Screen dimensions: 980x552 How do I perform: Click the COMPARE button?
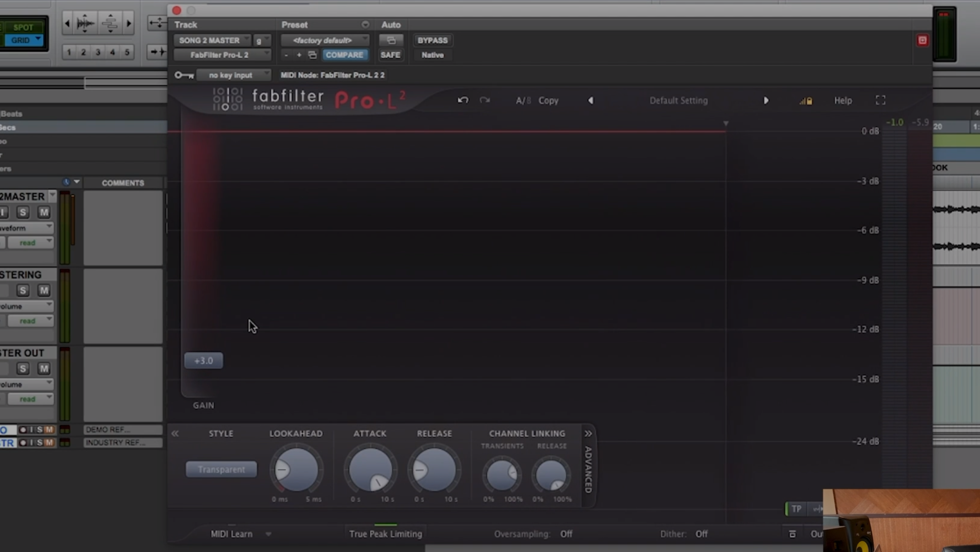(344, 55)
